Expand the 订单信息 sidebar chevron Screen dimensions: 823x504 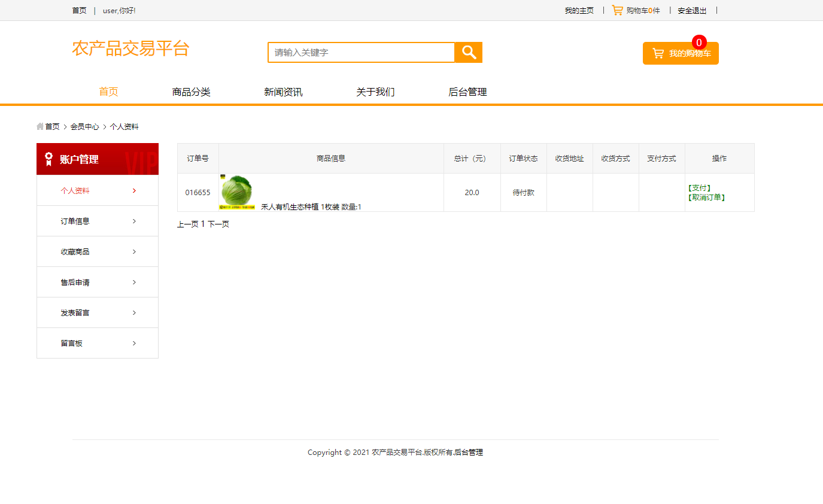pos(134,221)
